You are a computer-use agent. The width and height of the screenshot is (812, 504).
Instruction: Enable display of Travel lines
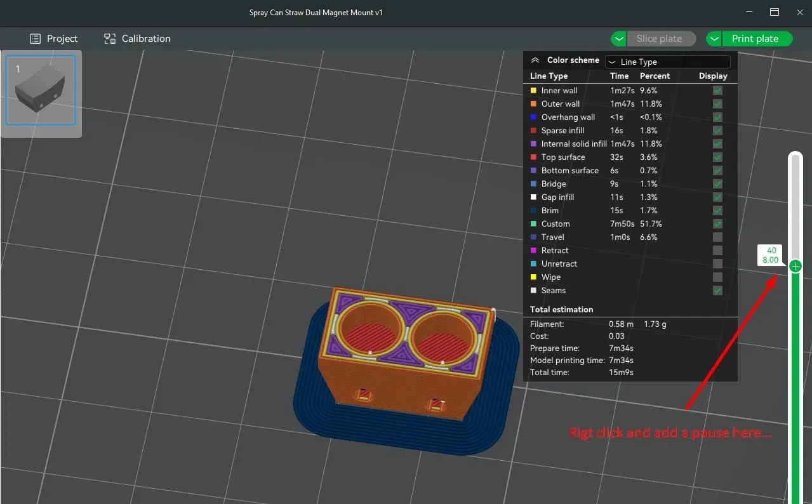(x=717, y=237)
